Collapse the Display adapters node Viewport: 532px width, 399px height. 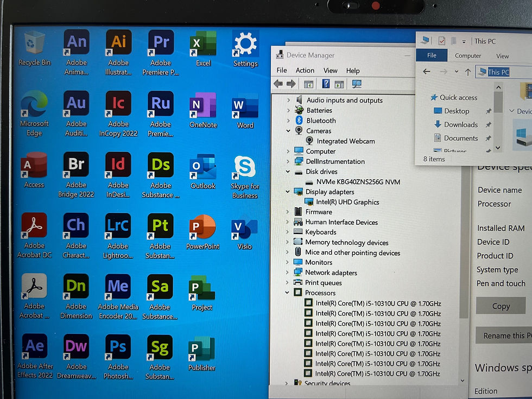[288, 192]
